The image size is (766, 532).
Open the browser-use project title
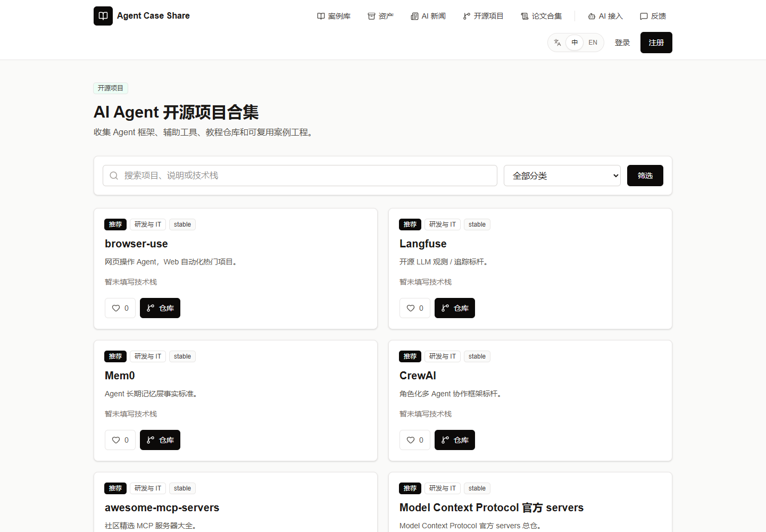pyautogui.click(x=136, y=244)
